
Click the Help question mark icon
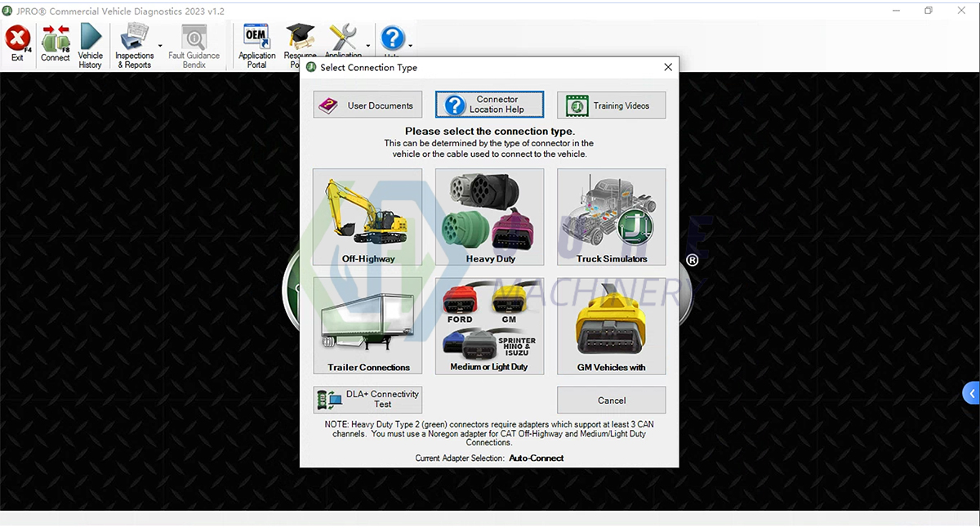393,39
